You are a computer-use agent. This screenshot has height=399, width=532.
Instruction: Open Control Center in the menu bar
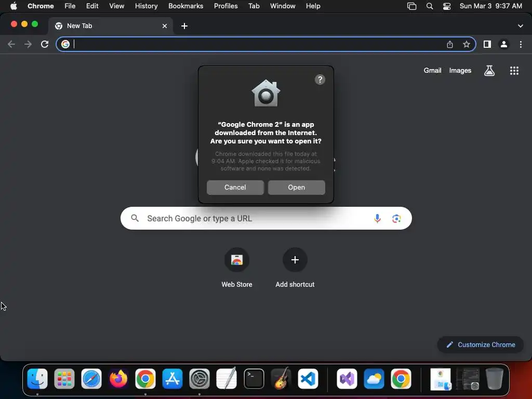pos(447,6)
